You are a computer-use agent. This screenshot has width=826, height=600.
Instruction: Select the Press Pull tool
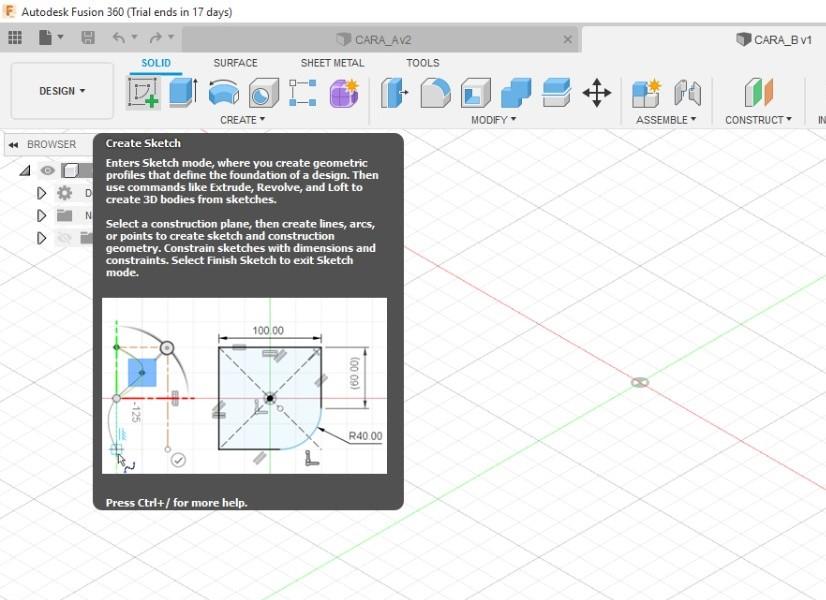[x=395, y=93]
